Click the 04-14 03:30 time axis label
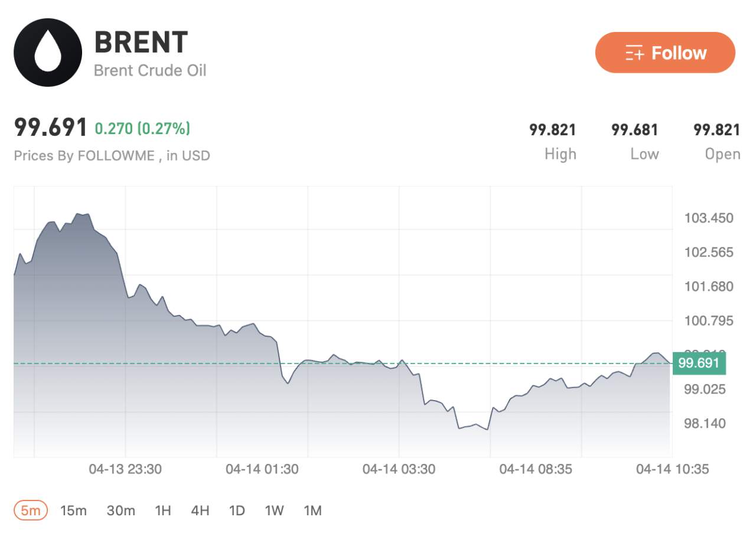 coord(399,469)
